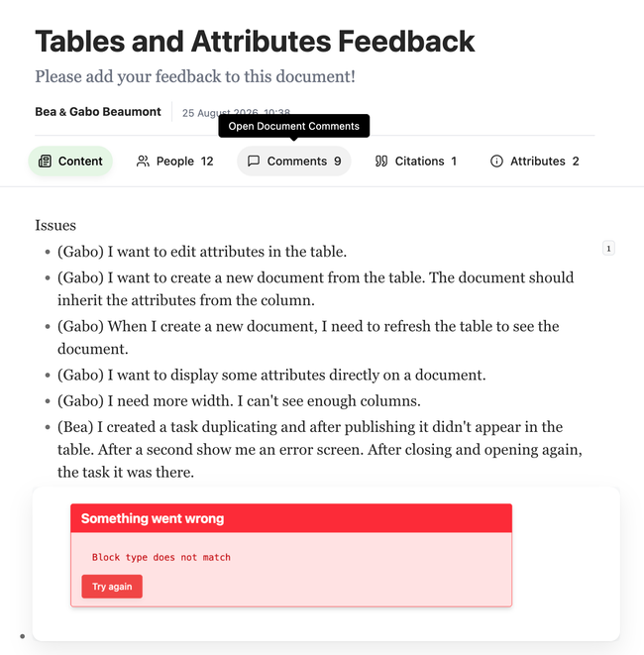Open the comment count badge beside first bullet
Screen dimensions: 644x655
click(x=608, y=249)
